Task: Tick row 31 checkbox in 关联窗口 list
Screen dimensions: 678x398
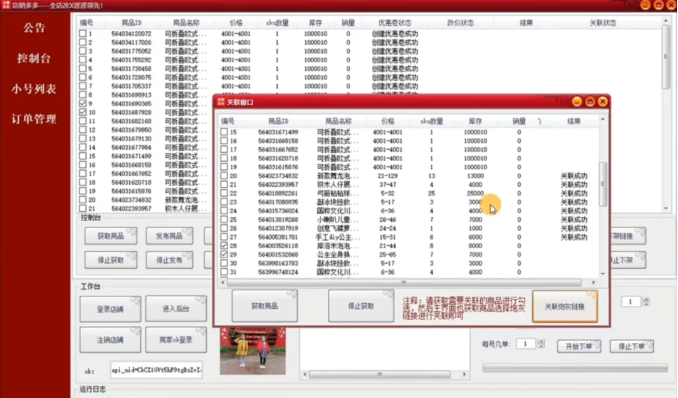Action: click(224, 272)
